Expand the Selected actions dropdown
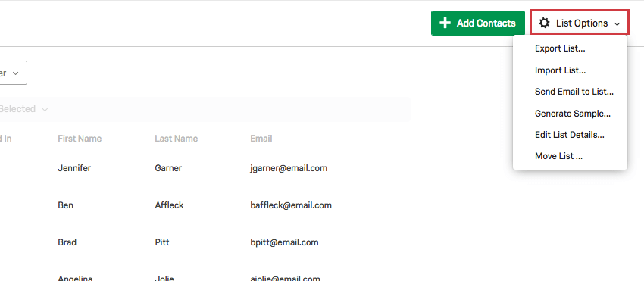The width and height of the screenshot is (644, 281). pos(23,109)
